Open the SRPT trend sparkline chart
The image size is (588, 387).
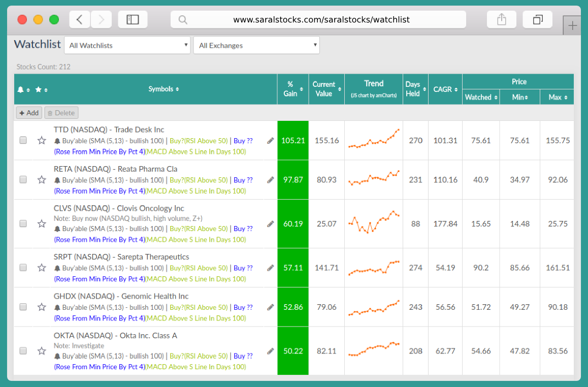(374, 268)
